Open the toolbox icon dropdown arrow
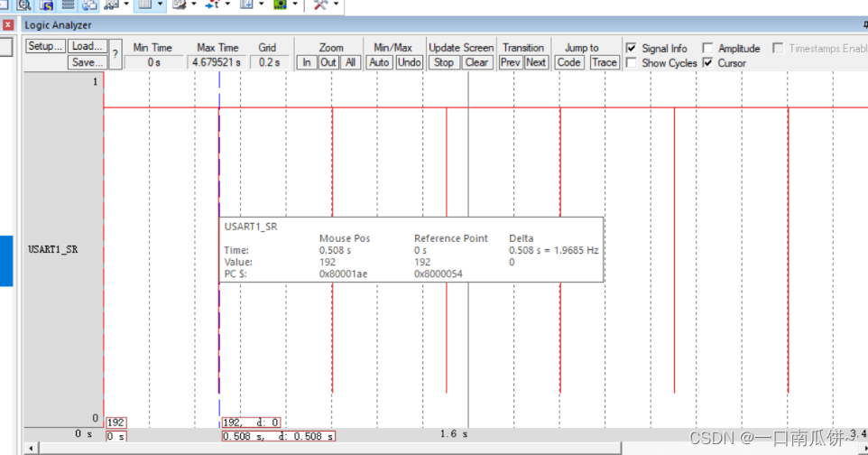The height and width of the screenshot is (455, 868). point(336,4)
